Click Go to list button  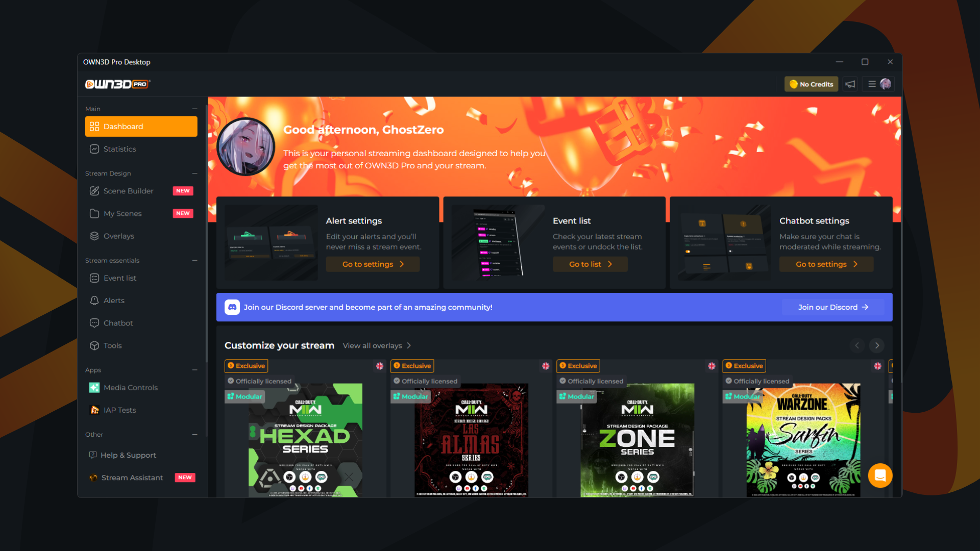click(590, 264)
